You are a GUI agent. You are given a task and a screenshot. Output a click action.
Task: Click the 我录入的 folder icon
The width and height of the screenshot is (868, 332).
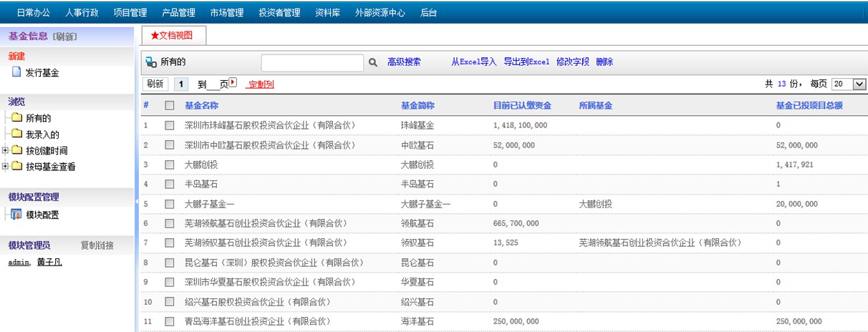pos(16,134)
